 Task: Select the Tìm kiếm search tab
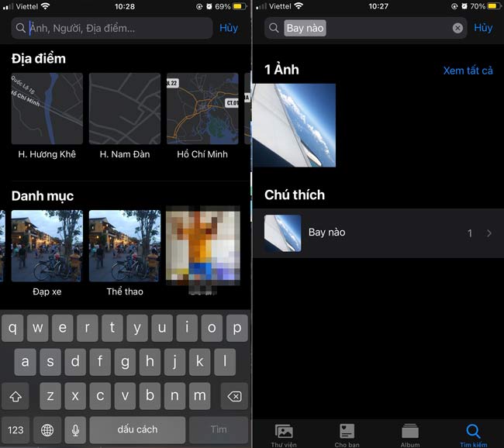click(x=473, y=434)
